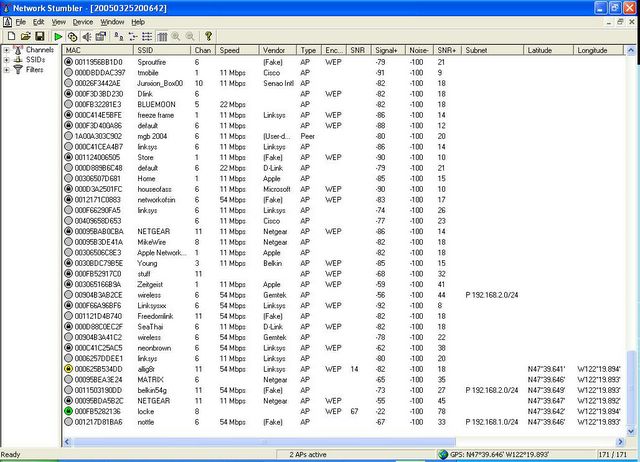Open help via question mark icon

pos(209,36)
